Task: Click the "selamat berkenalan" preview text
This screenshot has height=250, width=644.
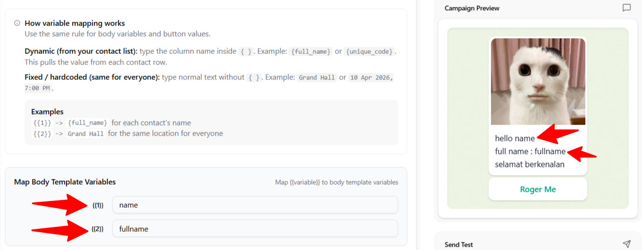Action: 529,164
